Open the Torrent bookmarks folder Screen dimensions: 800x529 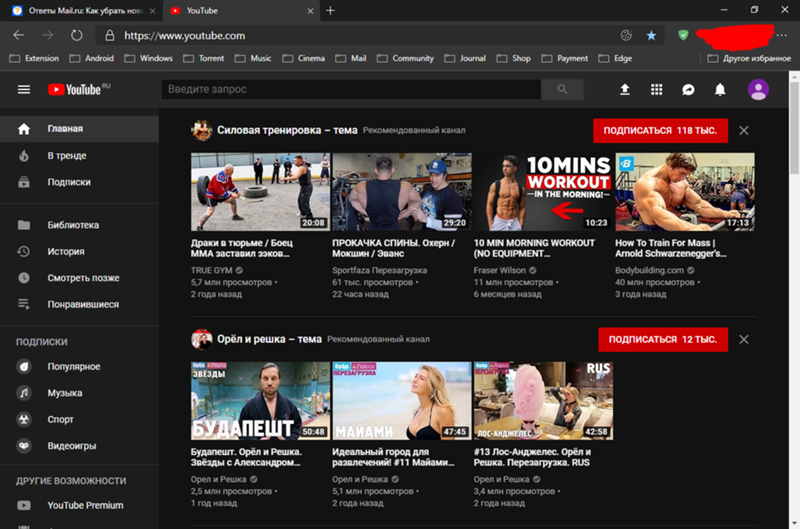[204, 58]
